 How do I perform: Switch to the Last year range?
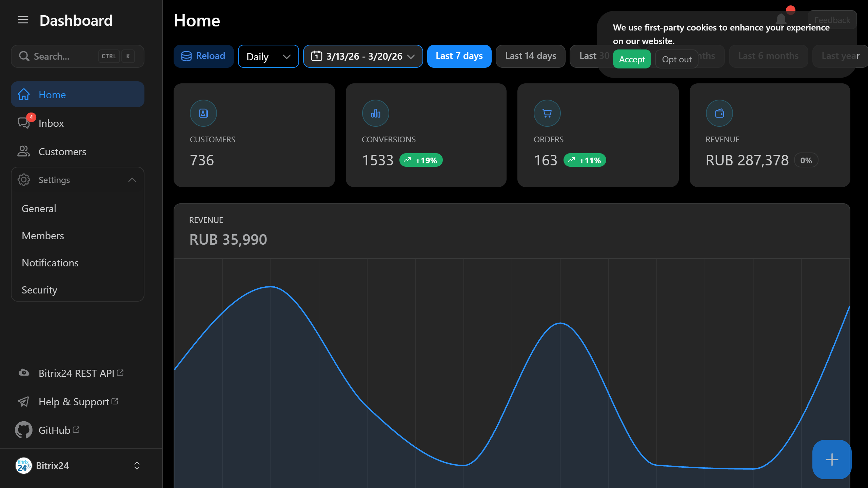841,56
